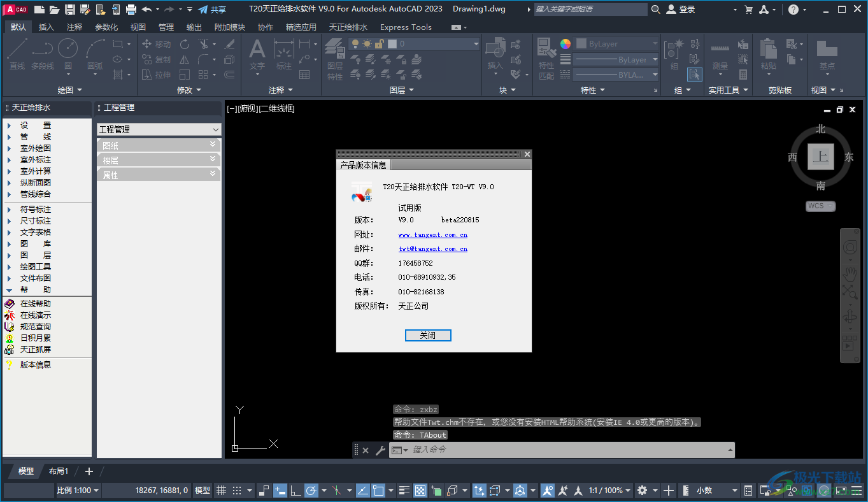868x502 pixels.
Task: Click the Stretch (拉伸) tool
Action: (x=156, y=75)
